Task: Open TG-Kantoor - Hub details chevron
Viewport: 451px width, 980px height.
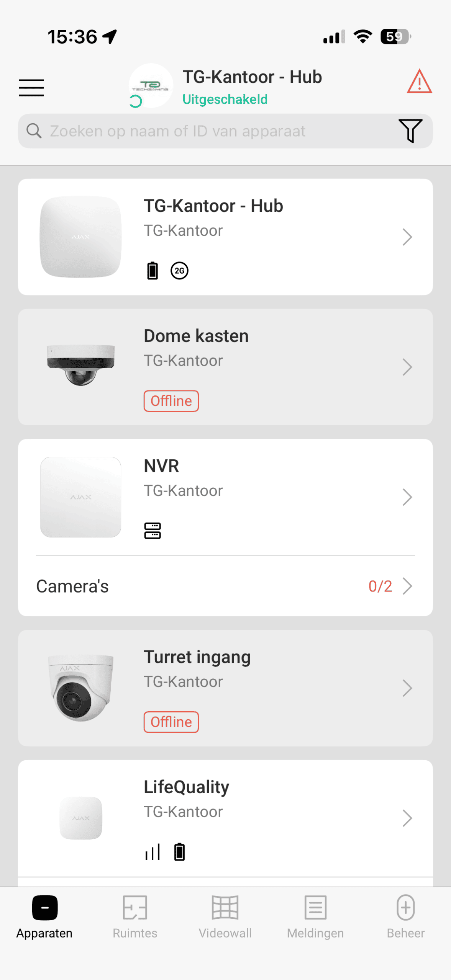Action: (407, 237)
